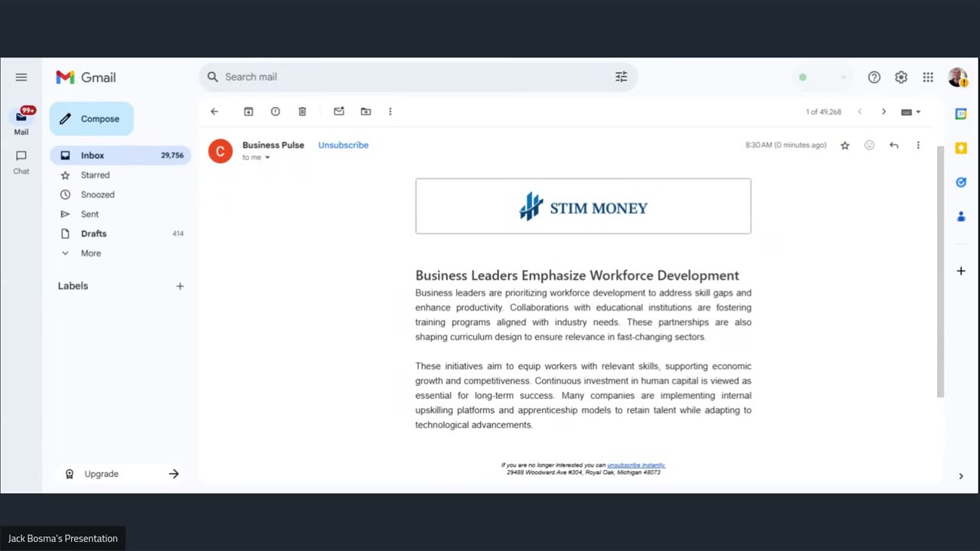
Task: Open the Mail section in left rail
Action: 21,121
